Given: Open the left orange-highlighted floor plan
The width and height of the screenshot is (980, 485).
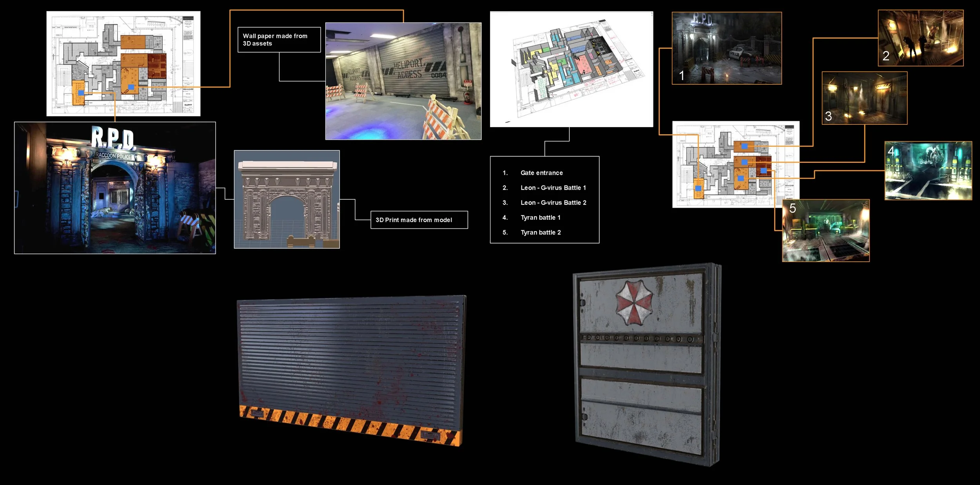Looking at the screenshot, I should pyautogui.click(x=123, y=64).
